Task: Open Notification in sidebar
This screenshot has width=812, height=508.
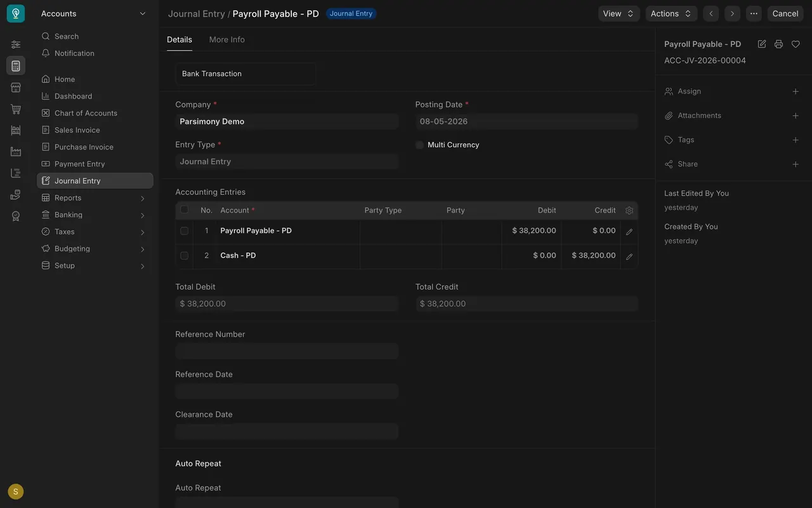Action: [x=95, y=53]
